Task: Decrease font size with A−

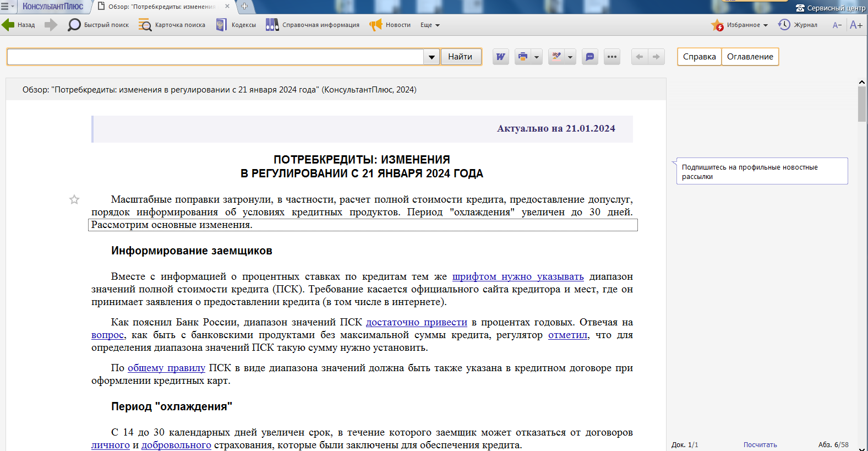Action: coord(837,25)
